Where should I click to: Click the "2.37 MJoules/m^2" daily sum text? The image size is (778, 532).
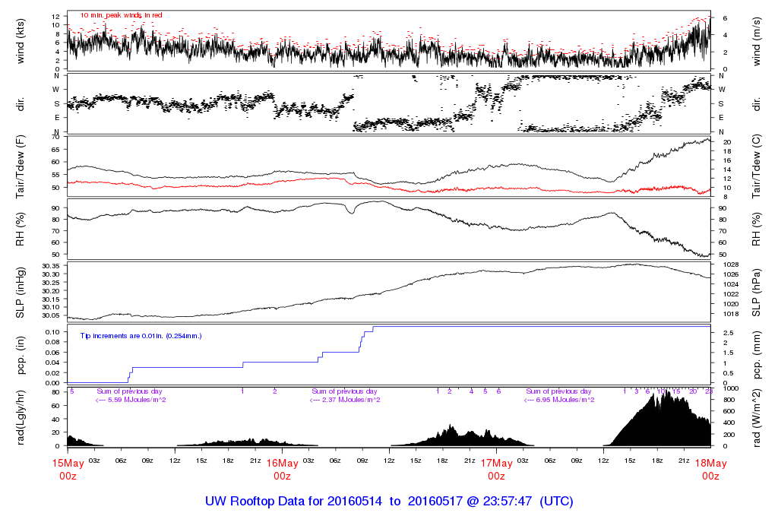click(351, 400)
